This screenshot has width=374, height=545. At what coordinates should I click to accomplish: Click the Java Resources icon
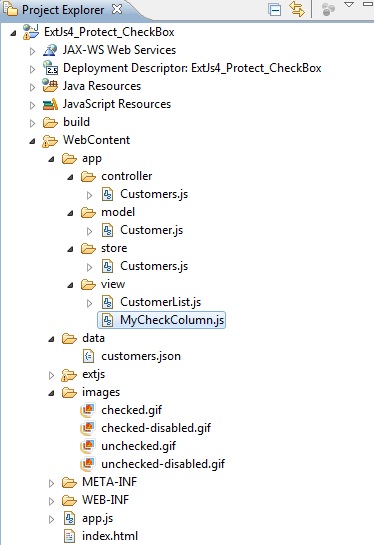(x=50, y=86)
